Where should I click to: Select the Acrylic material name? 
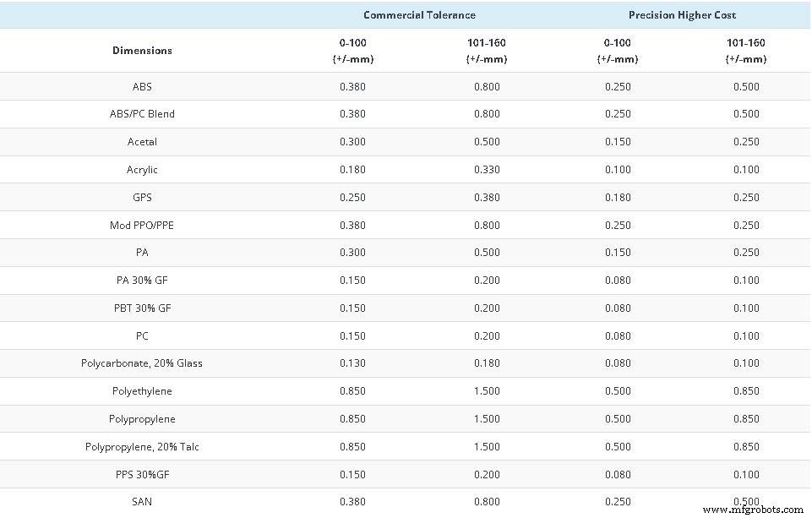(x=142, y=170)
